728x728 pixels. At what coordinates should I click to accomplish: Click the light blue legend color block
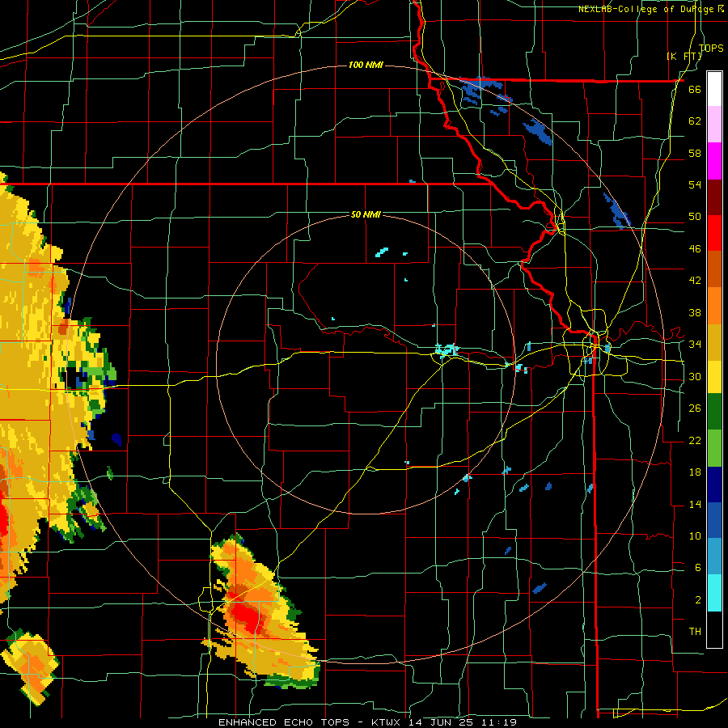click(x=714, y=557)
